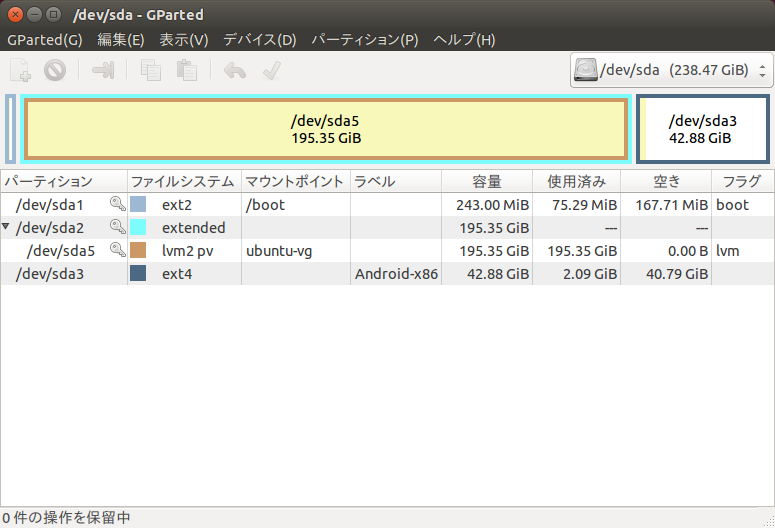Image resolution: width=775 pixels, height=528 pixels.
Task: Click the Copy partition toolbar icon
Action: click(x=151, y=70)
